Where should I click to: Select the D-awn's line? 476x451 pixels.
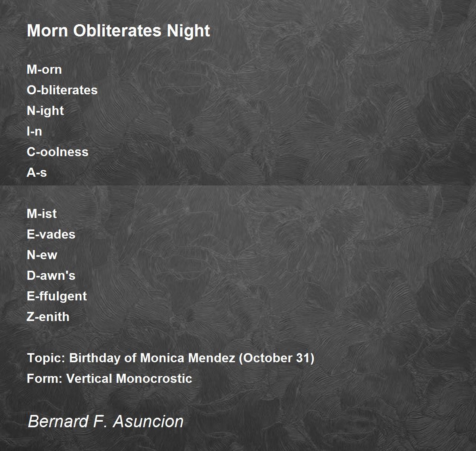click(51, 276)
